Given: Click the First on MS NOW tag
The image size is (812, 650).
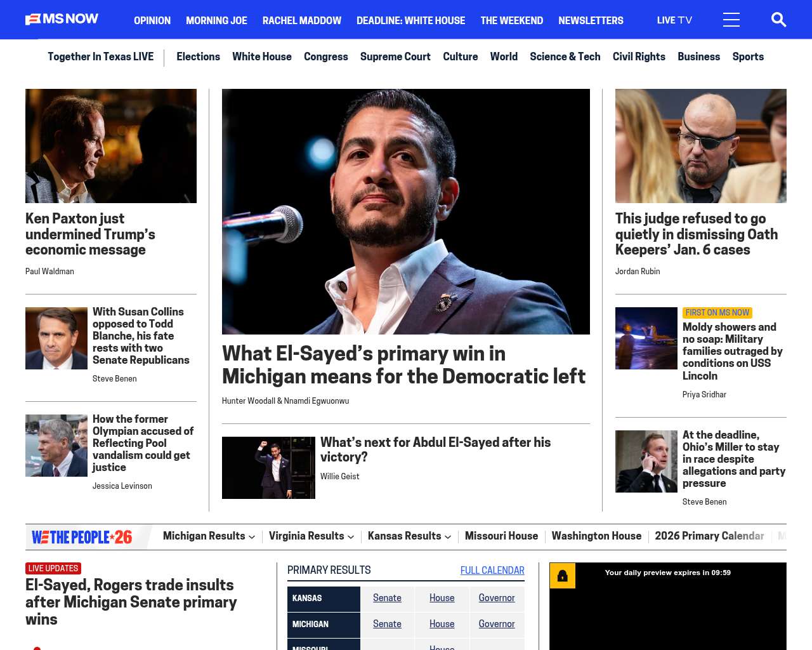Looking at the screenshot, I should click(717, 313).
